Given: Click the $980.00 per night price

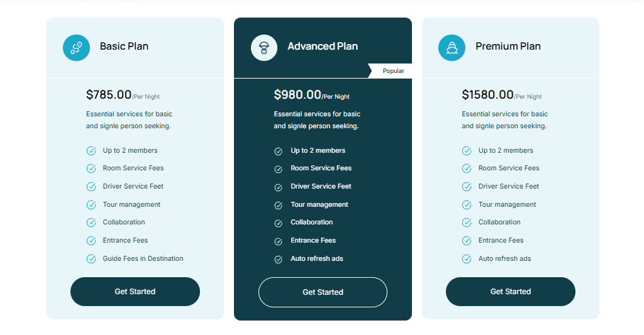Looking at the screenshot, I should [x=297, y=95].
